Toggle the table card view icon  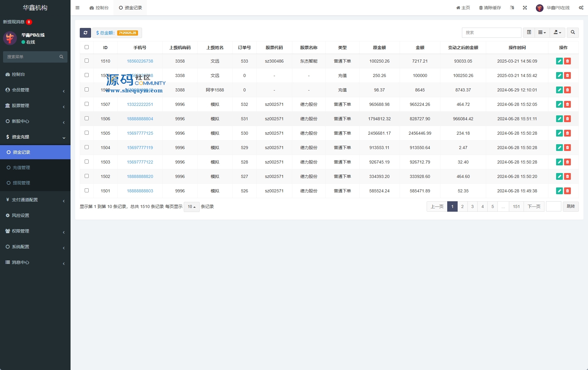click(529, 33)
